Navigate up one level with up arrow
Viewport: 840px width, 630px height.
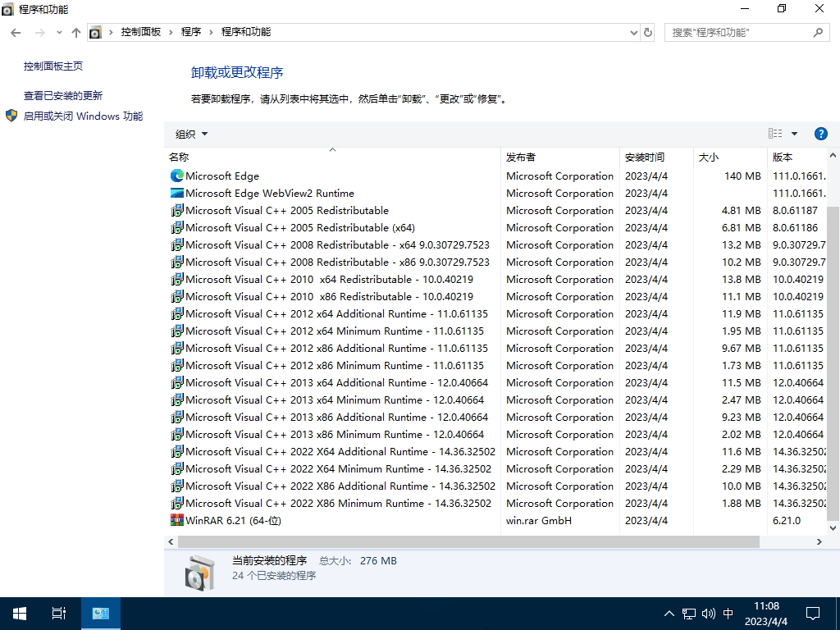pyautogui.click(x=76, y=33)
